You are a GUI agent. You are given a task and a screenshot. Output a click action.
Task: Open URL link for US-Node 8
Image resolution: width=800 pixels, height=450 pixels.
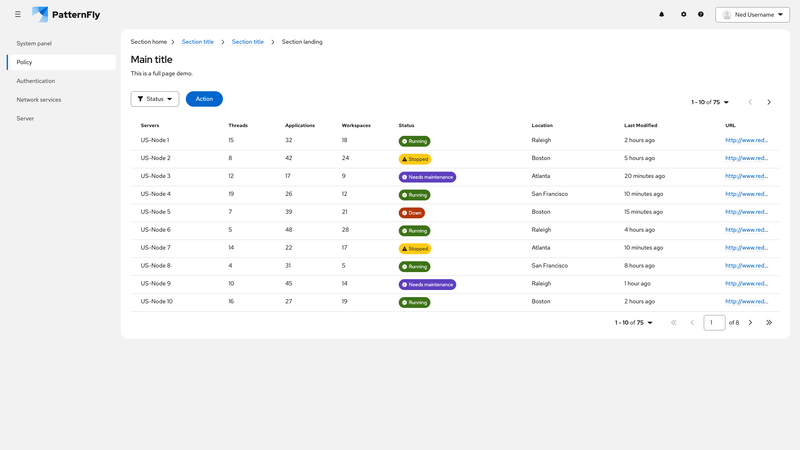tap(746, 265)
